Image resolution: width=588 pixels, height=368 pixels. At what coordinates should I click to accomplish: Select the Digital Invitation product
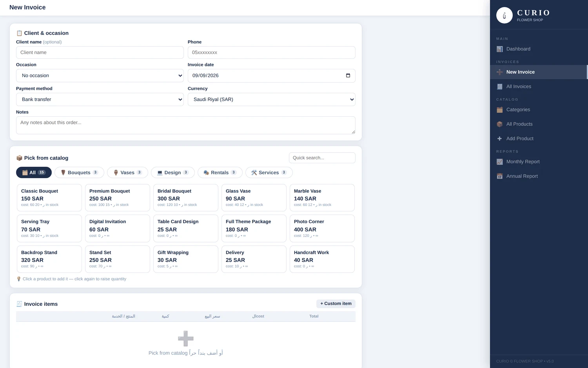[x=118, y=229]
